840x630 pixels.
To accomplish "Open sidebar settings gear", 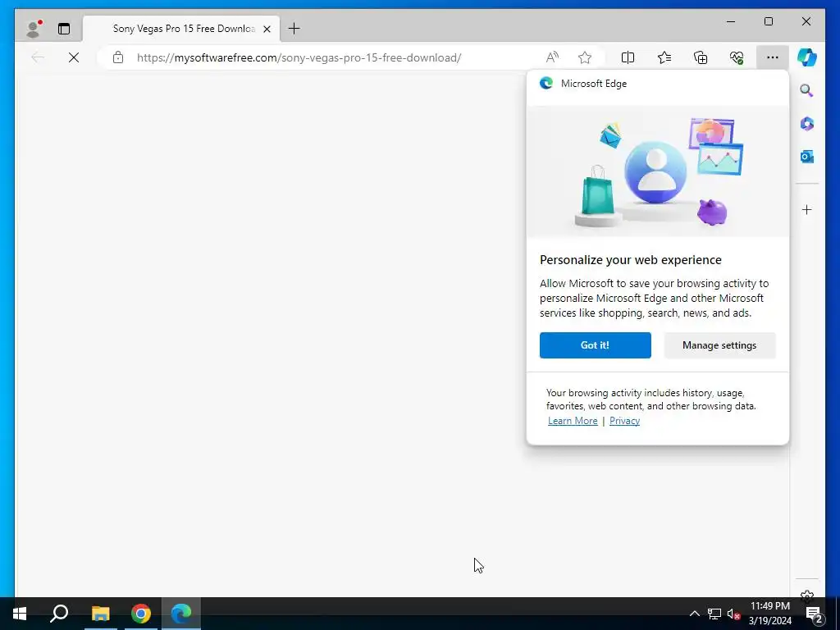I will tap(807, 595).
